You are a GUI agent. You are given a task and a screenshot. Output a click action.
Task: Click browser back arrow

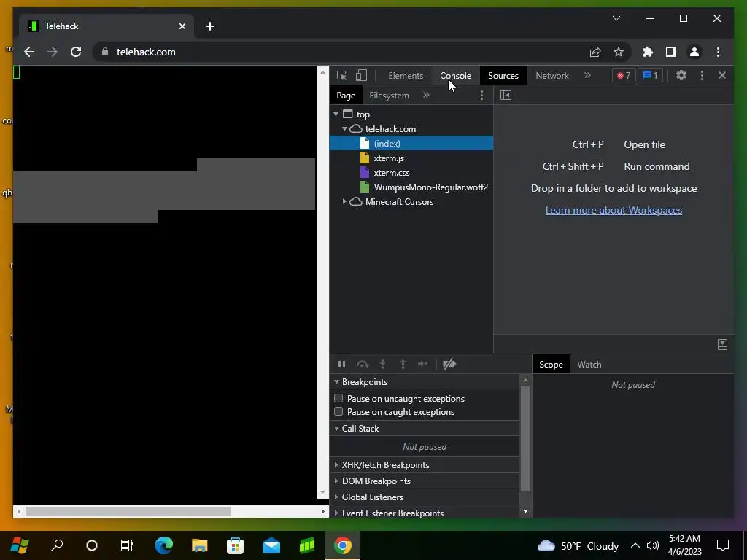click(x=29, y=52)
